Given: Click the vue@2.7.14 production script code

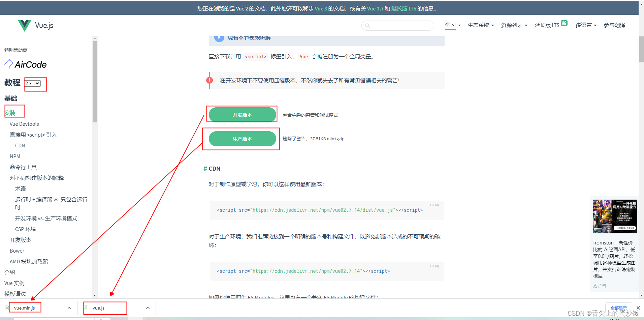Looking at the screenshot, I should [326, 271].
